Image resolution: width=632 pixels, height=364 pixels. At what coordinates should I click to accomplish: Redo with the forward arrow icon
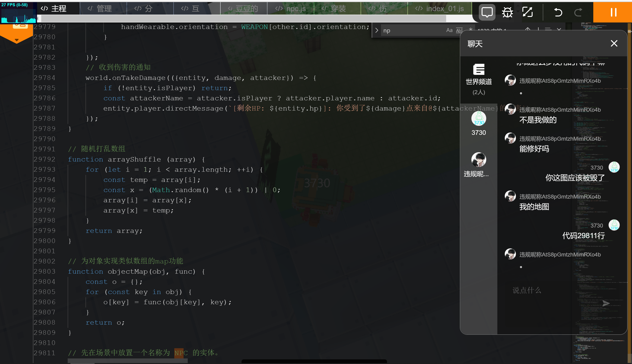[578, 12]
